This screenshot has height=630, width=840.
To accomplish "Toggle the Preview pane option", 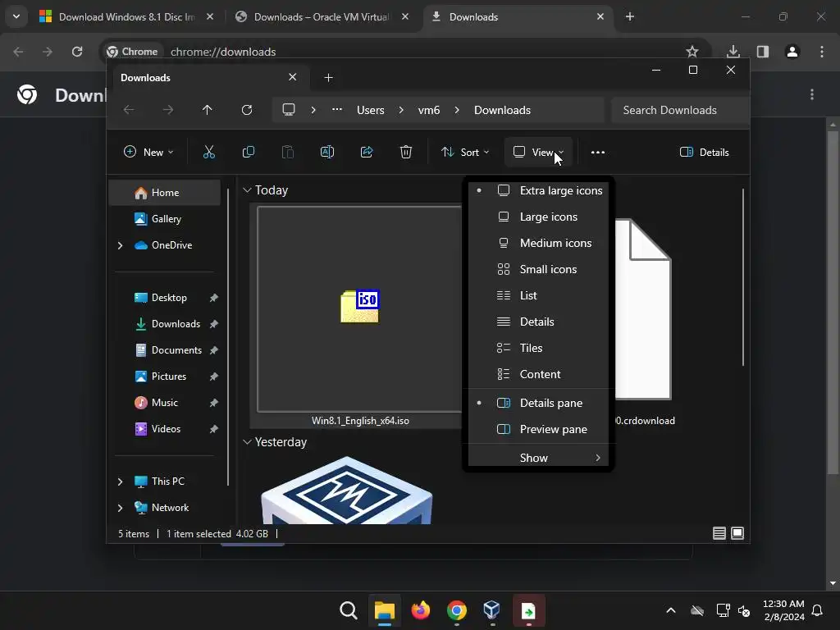I will click(x=538, y=429).
